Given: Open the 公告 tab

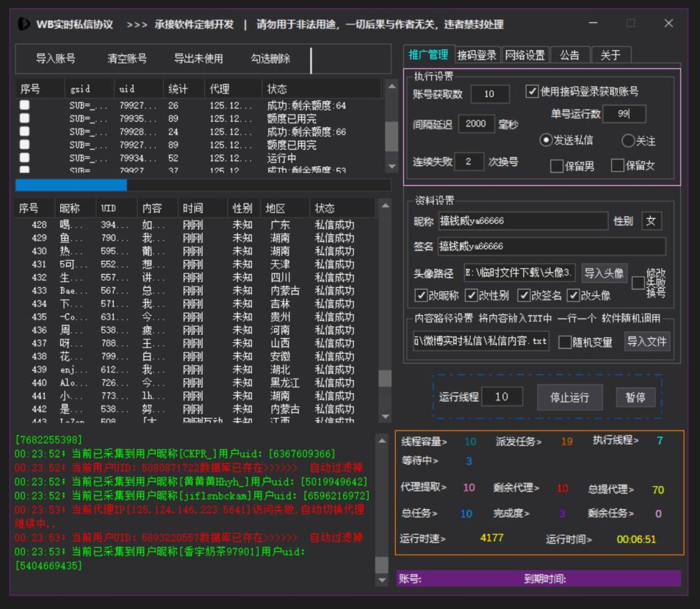Looking at the screenshot, I should tap(571, 55).
